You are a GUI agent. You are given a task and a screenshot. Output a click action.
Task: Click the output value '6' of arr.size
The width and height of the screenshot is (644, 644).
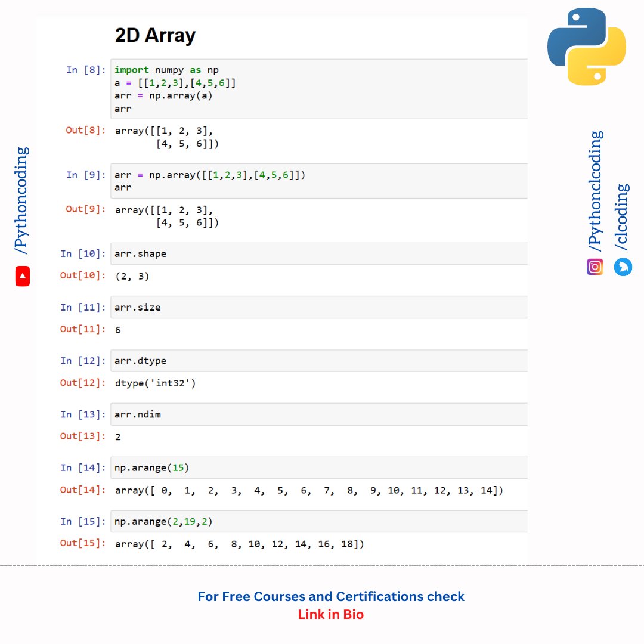118,330
